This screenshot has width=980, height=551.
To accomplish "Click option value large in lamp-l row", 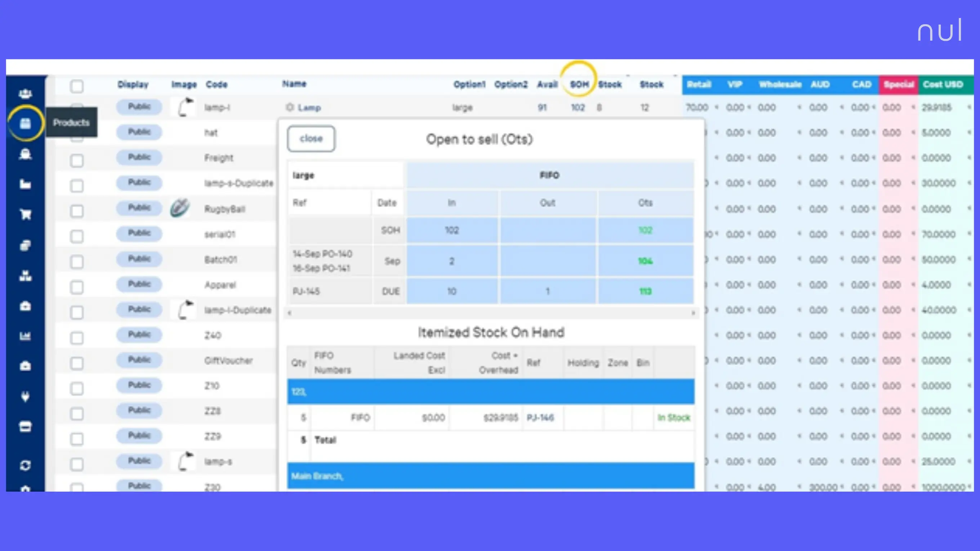I will click(462, 108).
